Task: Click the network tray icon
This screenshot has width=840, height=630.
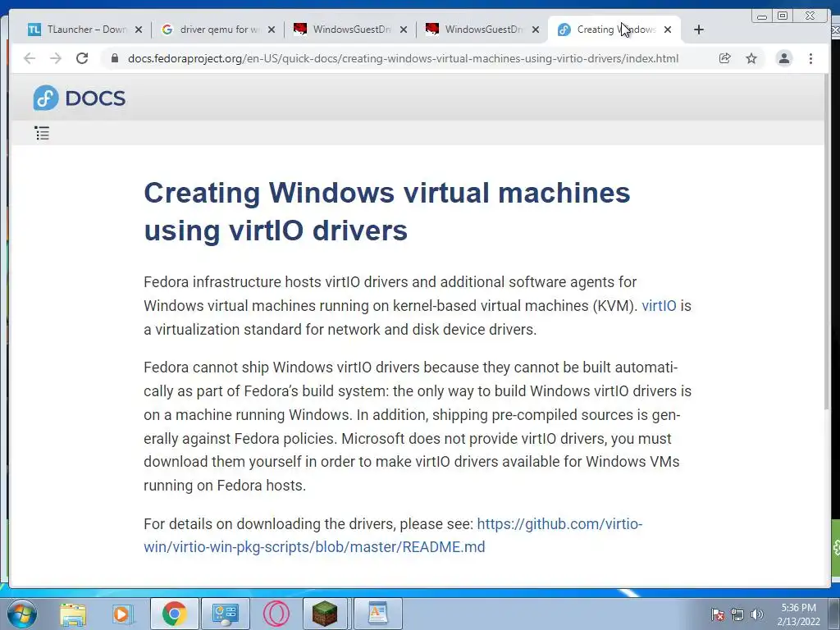Action: pos(737,614)
